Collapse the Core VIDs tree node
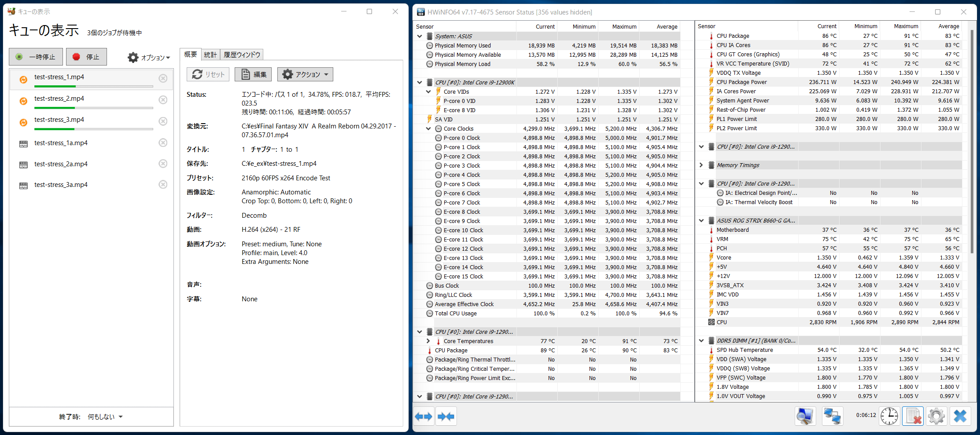The width and height of the screenshot is (980, 435). [x=428, y=91]
